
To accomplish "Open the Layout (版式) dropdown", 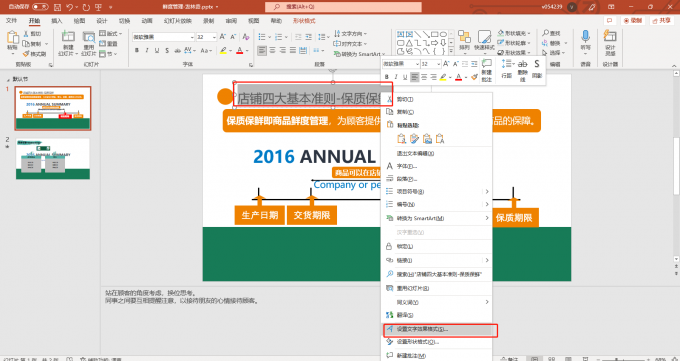I will [x=111, y=33].
